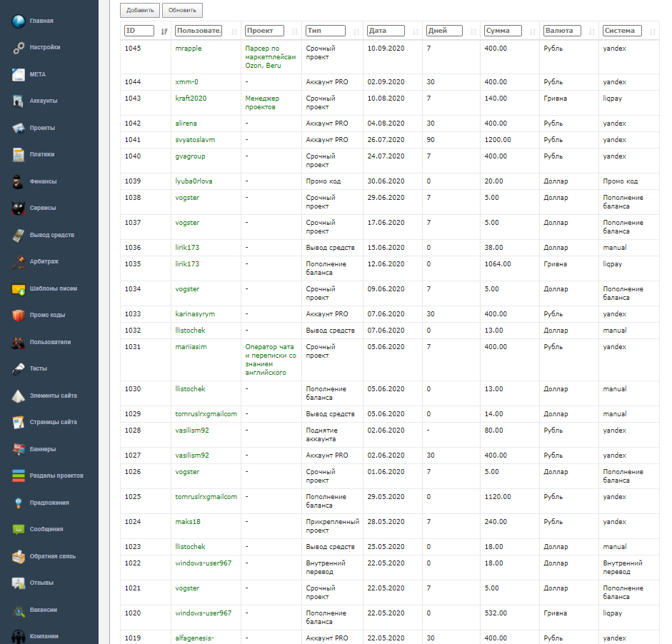
Task: Focus the Проект filter field
Action: pos(265,31)
